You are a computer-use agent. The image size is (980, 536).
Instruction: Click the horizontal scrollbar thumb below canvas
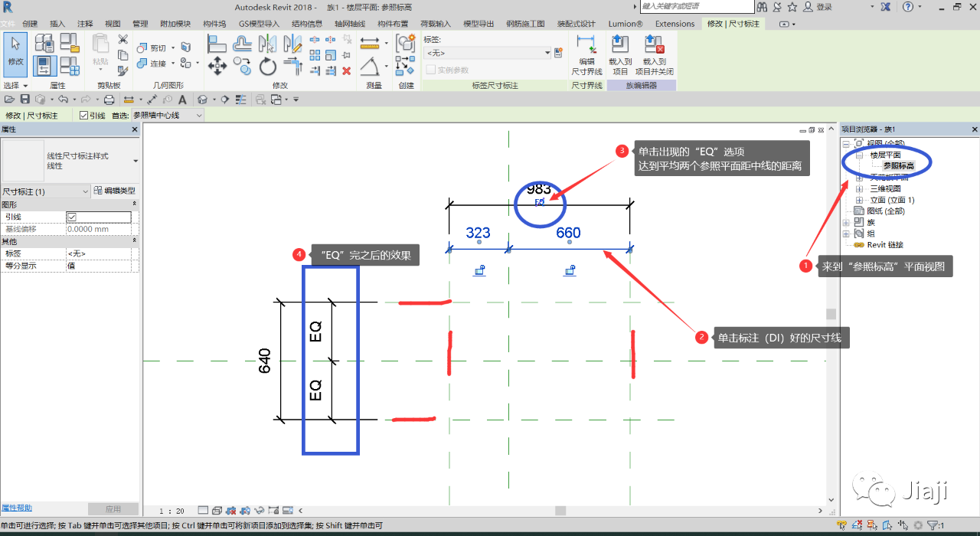560,511
